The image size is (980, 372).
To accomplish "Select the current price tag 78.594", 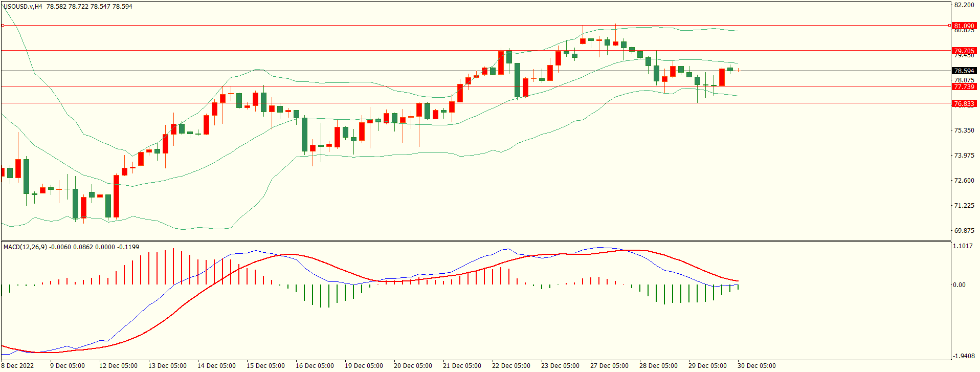I will (964, 71).
